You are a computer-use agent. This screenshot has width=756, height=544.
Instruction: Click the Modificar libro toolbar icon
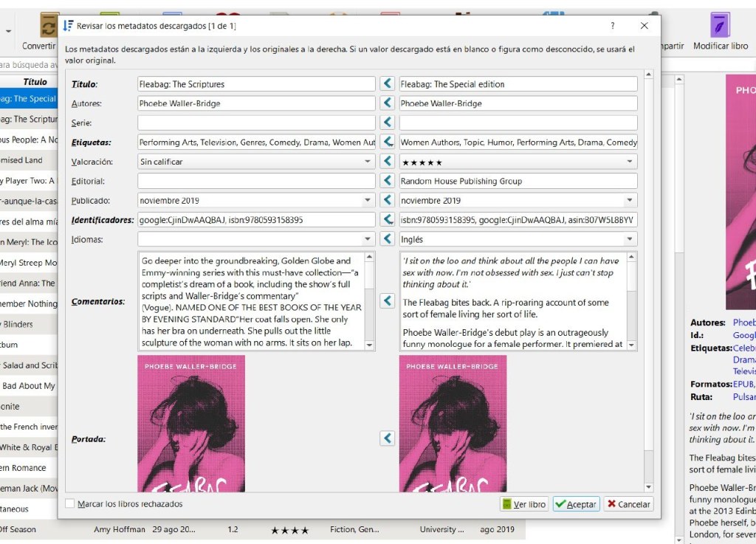720,31
